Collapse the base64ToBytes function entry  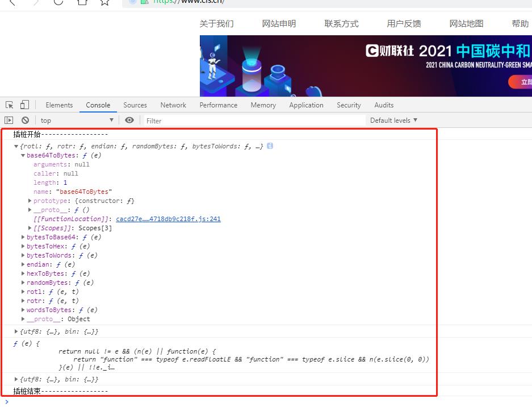pyautogui.click(x=23, y=156)
